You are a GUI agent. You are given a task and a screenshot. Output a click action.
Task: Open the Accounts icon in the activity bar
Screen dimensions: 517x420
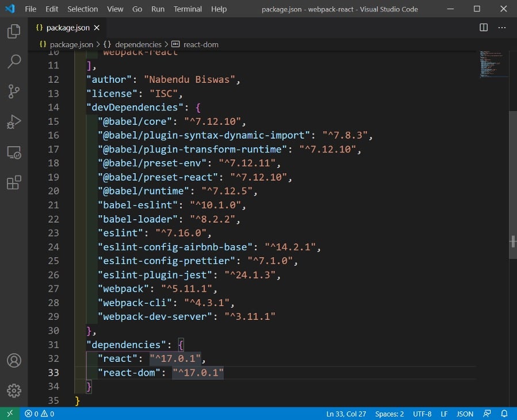pos(14,361)
